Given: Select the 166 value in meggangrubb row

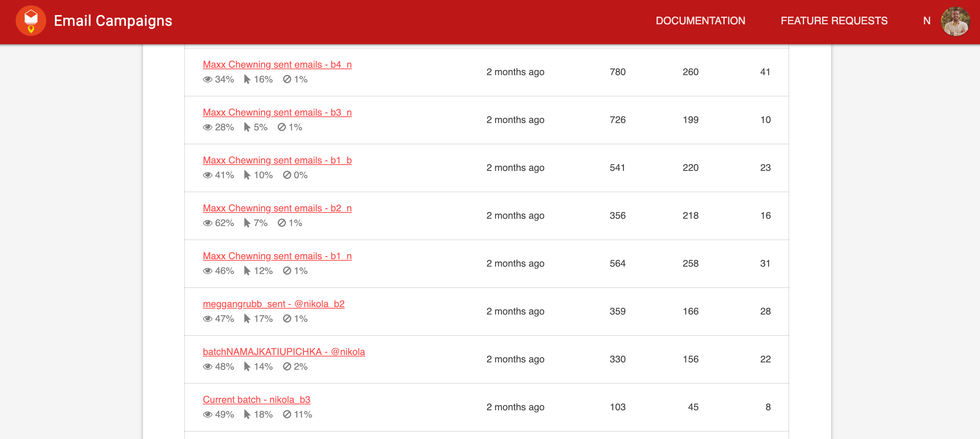Looking at the screenshot, I should click(690, 312).
